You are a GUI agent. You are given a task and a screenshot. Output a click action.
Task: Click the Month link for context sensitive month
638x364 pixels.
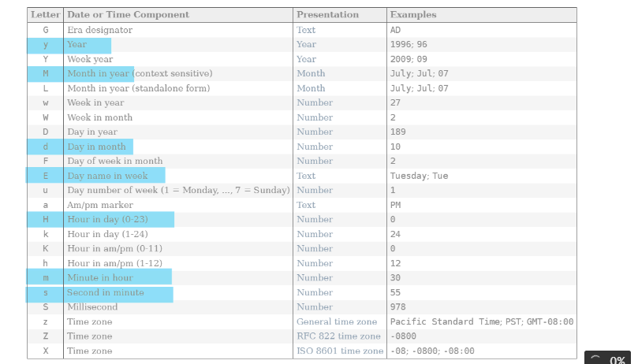311,73
